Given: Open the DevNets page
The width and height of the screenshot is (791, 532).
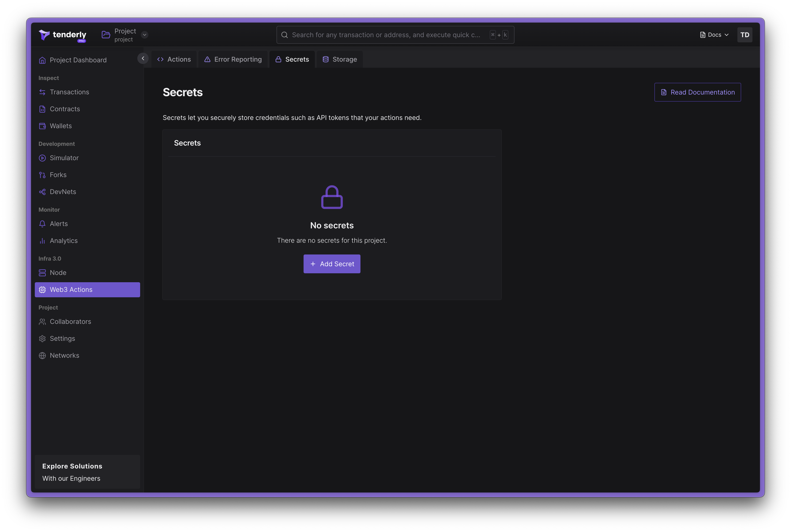Looking at the screenshot, I should coord(87,192).
